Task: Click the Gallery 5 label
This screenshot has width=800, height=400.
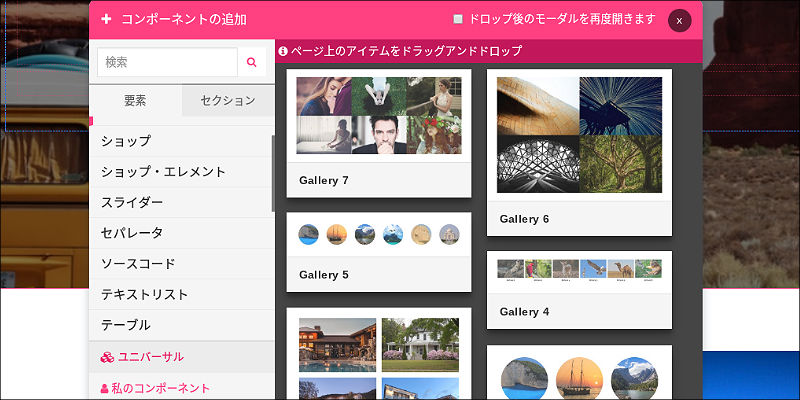Action: [323, 275]
